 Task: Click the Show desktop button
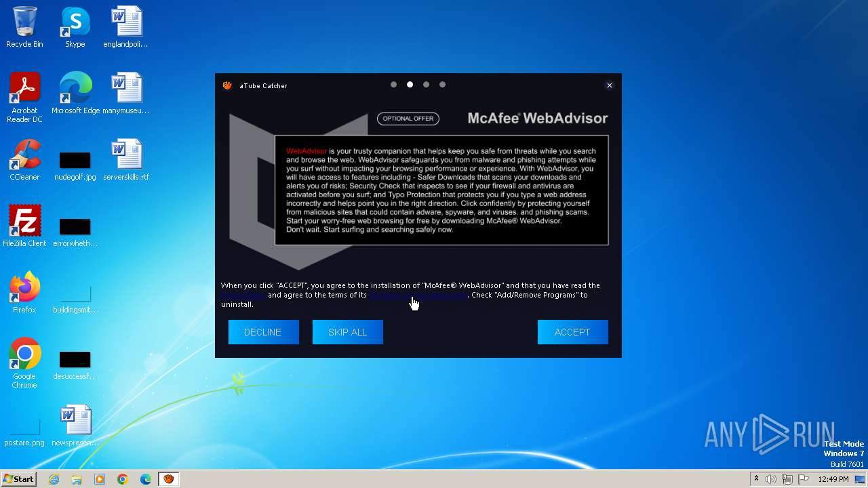click(x=861, y=479)
